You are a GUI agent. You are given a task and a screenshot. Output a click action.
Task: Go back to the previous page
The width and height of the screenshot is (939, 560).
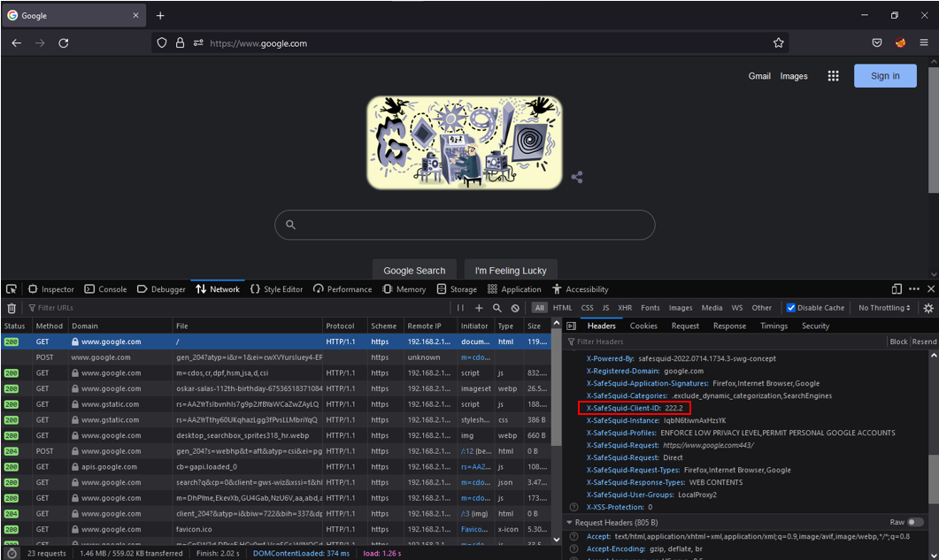click(16, 43)
